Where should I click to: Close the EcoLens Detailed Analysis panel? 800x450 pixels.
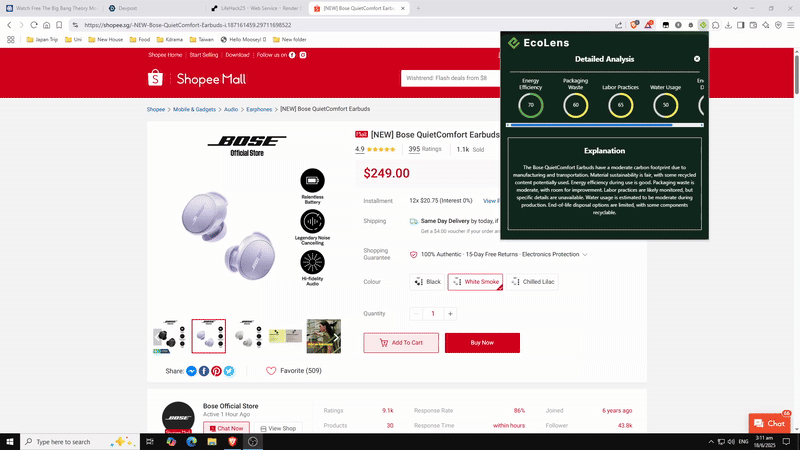coord(697,59)
